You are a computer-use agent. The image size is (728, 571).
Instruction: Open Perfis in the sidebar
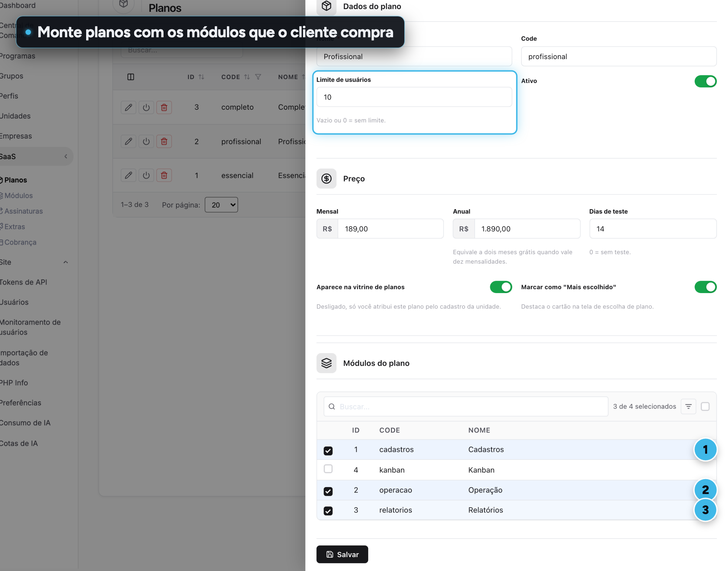[x=9, y=96]
